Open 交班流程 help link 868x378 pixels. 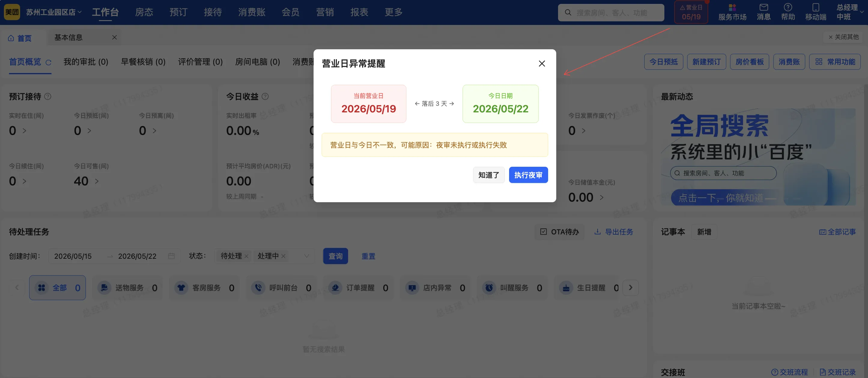tap(790, 372)
